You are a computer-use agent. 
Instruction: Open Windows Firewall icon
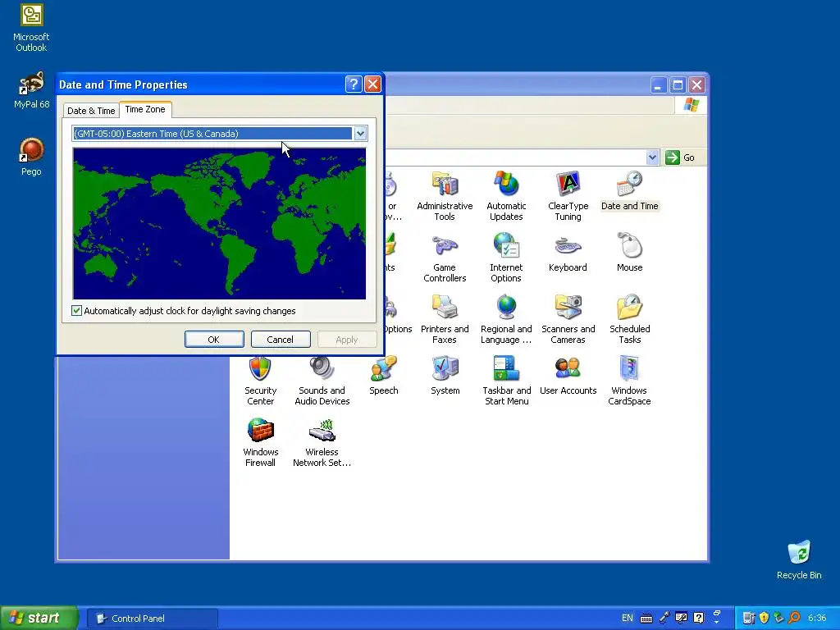260,442
